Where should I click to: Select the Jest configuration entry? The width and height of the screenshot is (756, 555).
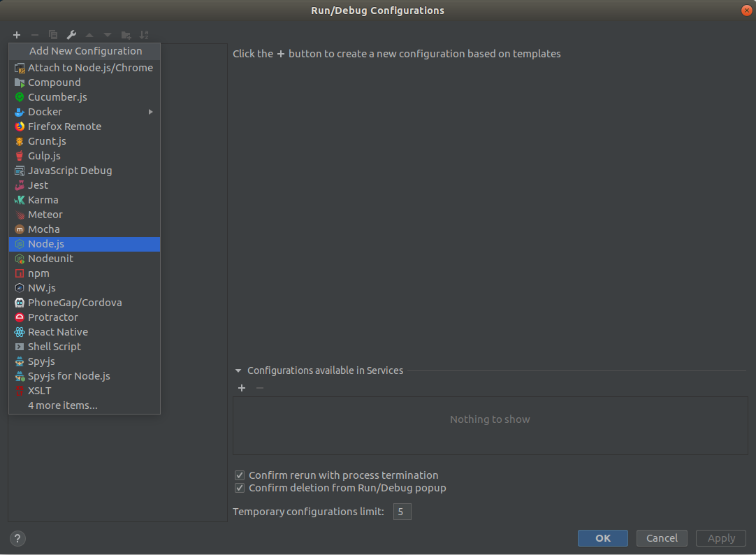pos(85,185)
